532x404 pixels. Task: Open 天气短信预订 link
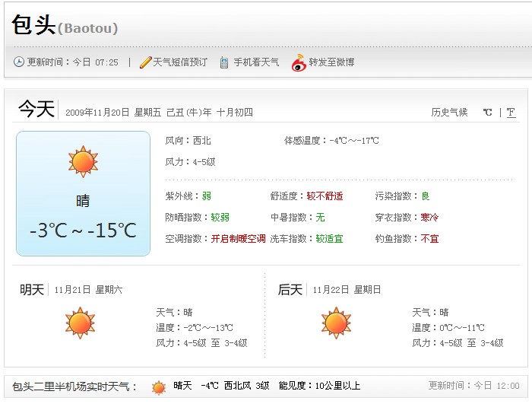[x=180, y=62]
